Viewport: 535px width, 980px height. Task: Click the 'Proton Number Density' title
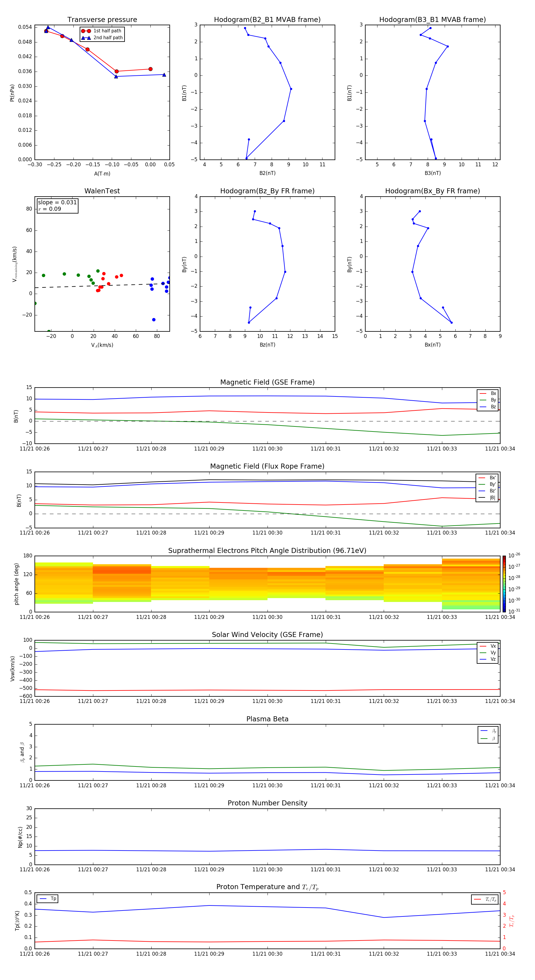(x=267, y=803)
